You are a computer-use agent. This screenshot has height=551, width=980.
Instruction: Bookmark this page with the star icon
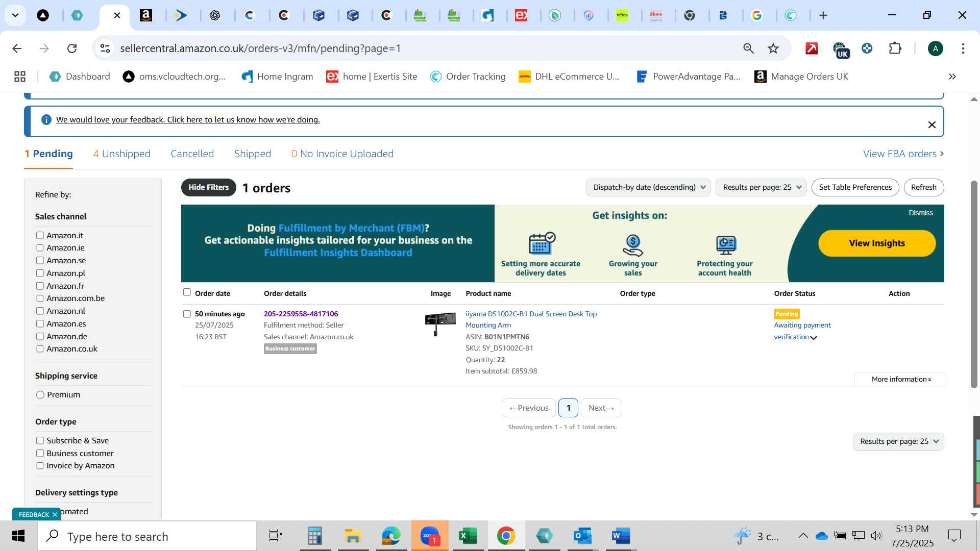(773, 48)
